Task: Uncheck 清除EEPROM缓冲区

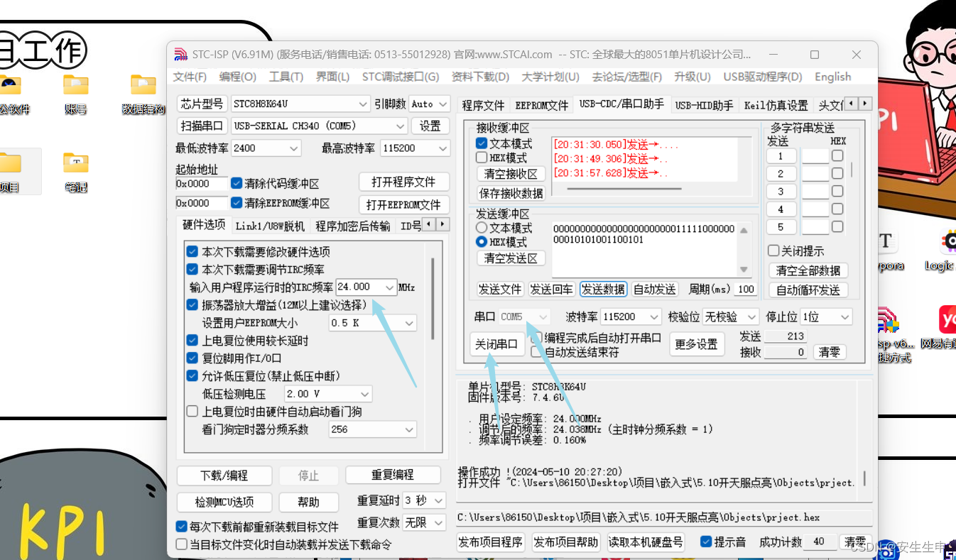Action: (x=237, y=203)
